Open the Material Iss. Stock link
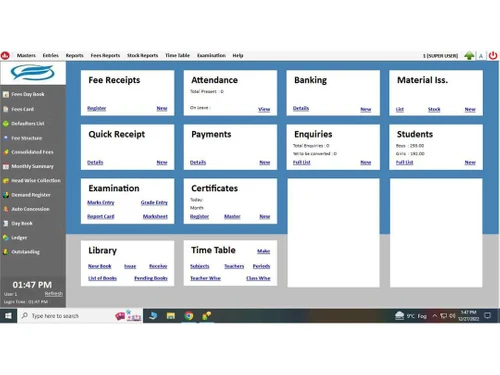Image resolution: width=500 pixels, height=375 pixels. pyautogui.click(x=434, y=109)
